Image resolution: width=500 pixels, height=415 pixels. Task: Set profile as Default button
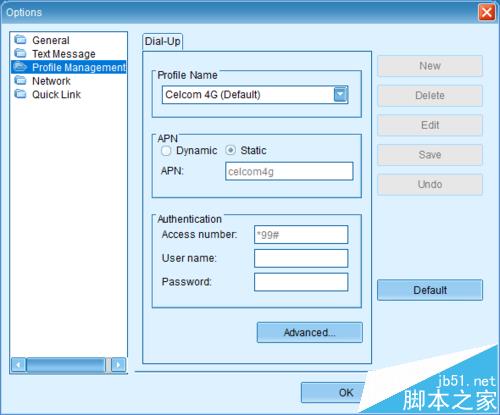(430, 290)
